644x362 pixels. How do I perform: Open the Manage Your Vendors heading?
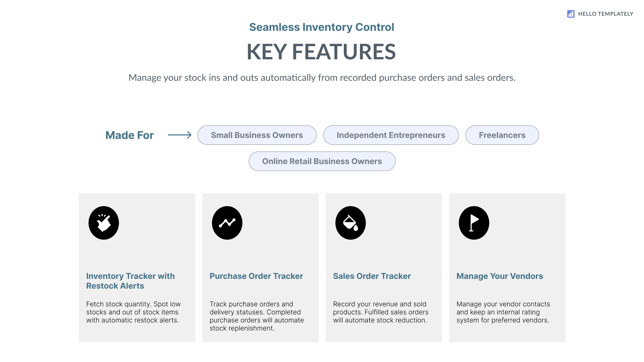tap(499, 276)
